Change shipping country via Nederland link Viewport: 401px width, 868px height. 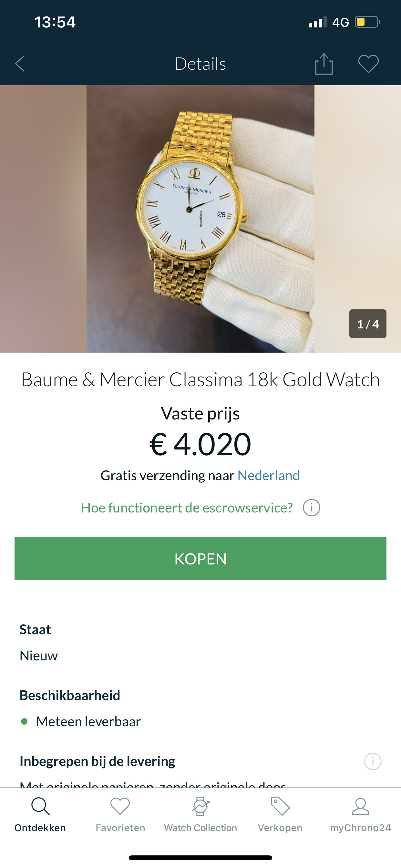[269, 475]
